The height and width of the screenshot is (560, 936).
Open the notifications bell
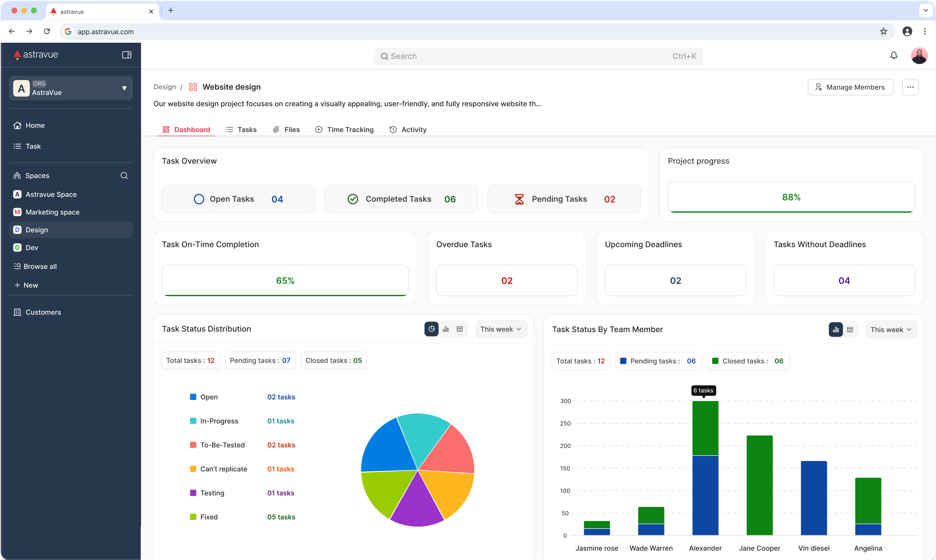893,56
